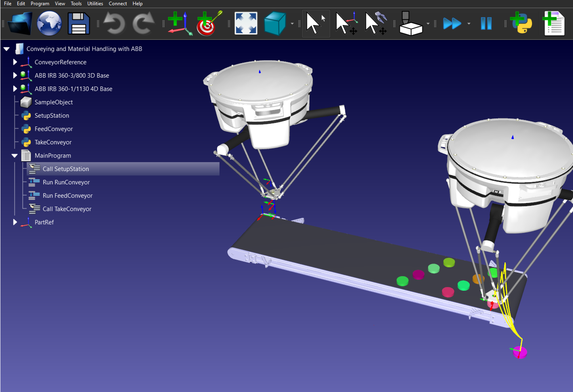The width and height of the screenshot is (573, 392).
Task: Open the isometric view cube dropdown arrow
Action: (x=292, y=24)
